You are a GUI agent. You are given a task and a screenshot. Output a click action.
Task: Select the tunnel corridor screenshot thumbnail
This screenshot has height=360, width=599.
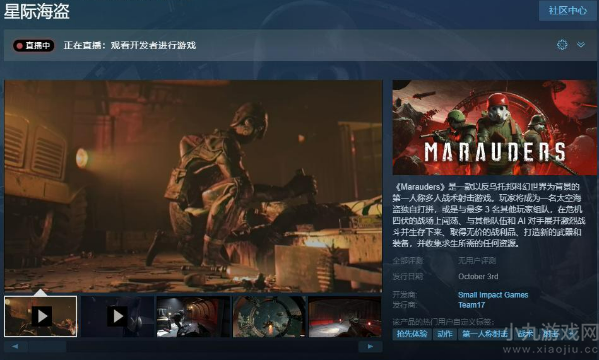pyautogui.click(x=193, y=316)
